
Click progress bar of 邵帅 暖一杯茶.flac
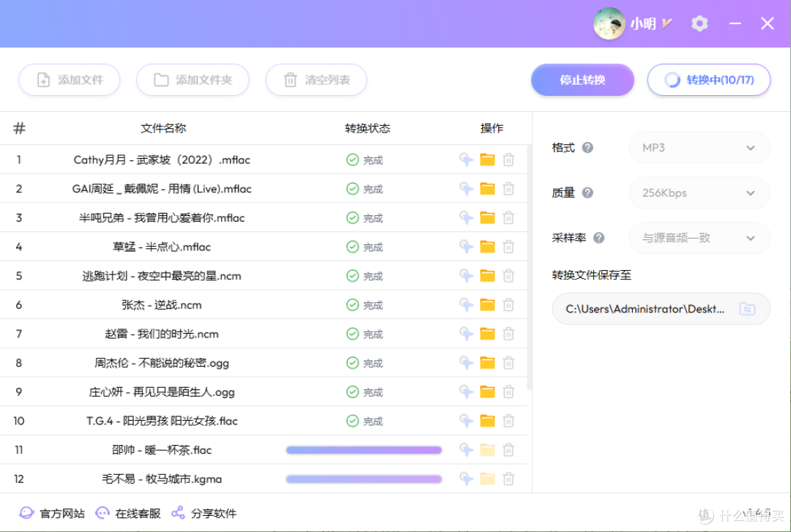[364, 450]
